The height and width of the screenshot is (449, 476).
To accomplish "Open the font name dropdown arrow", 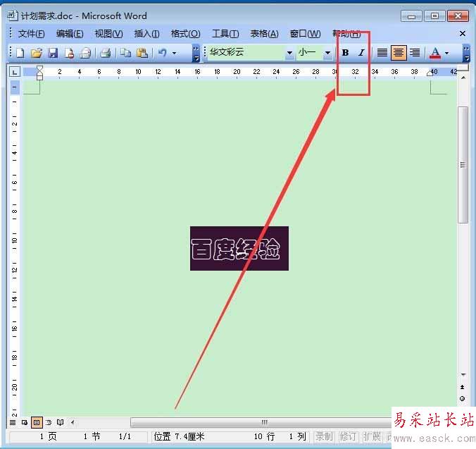I will 289,53.
